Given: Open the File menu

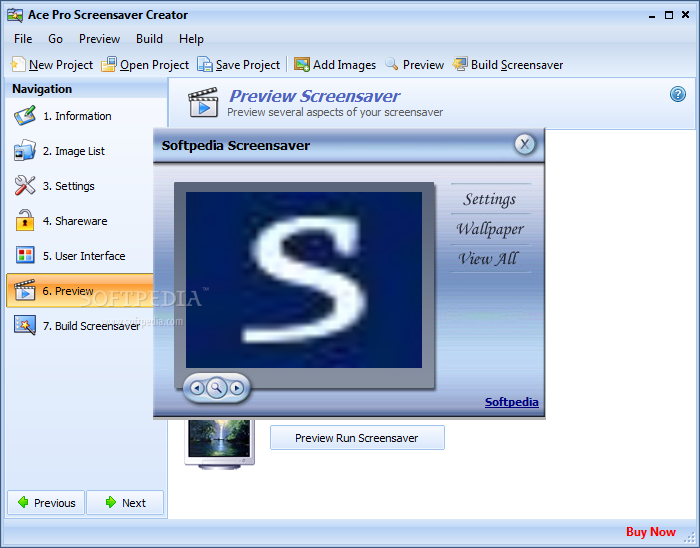Looking at the screenshot, I should coord(23,39).
